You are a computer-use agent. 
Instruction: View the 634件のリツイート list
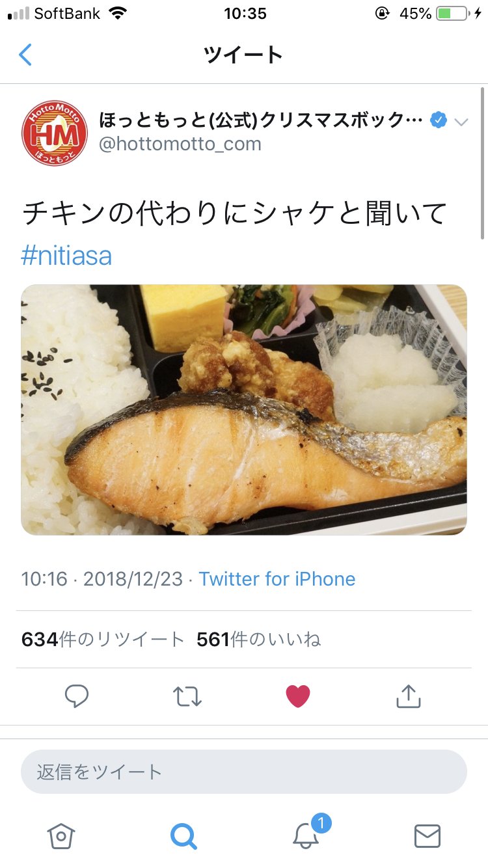[103, 640]
